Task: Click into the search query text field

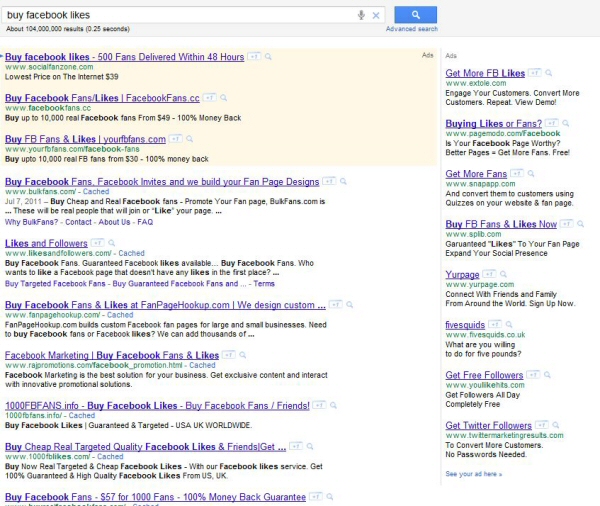Action: click(x=180, y=15)
